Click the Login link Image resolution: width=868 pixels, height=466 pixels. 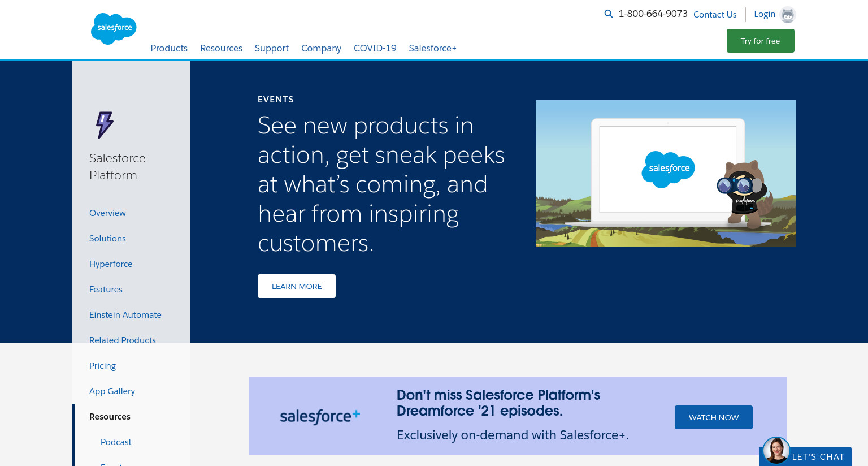pos(765,14)
